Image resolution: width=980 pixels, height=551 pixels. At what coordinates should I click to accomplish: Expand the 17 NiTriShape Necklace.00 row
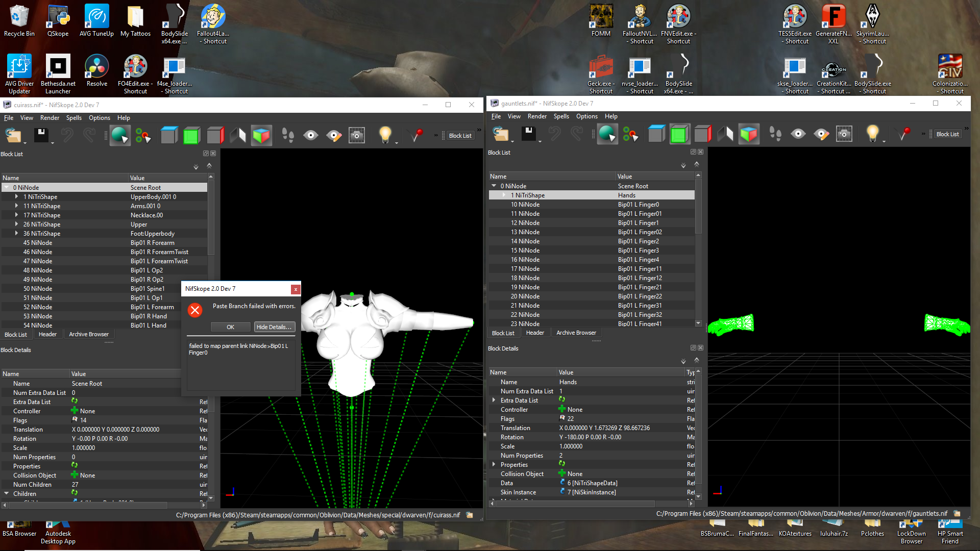click(x=16, y=215)
